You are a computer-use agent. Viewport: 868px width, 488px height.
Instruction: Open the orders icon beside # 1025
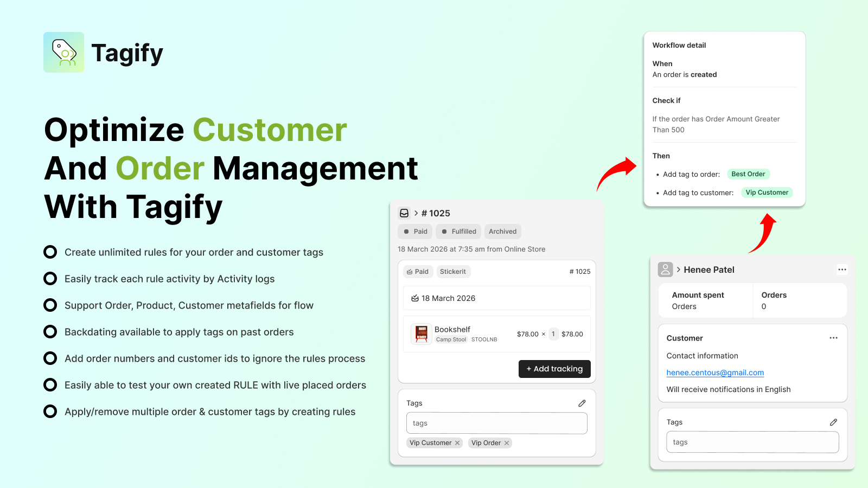tap(404, 213)
